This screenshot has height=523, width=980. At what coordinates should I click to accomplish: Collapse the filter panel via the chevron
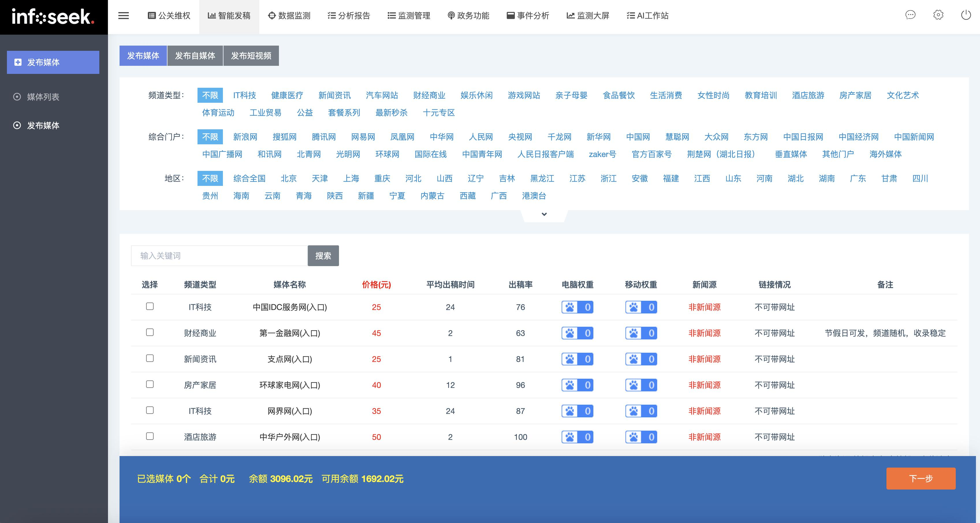(x=544, y=214)
